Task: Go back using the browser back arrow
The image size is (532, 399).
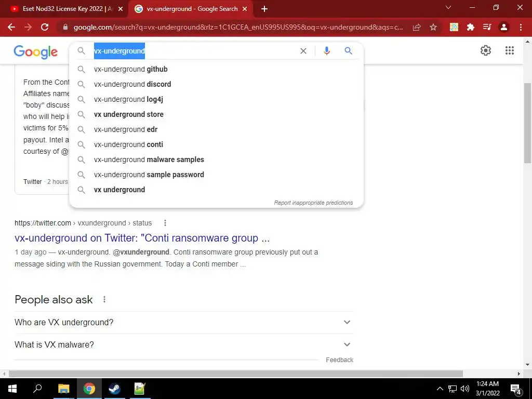Action: 11,27
